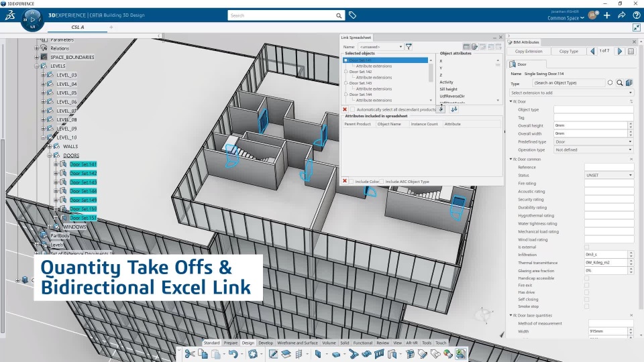Click the pie chart report icon
The height and width of the screenshot is (362, 644).
tap(447, 354)
